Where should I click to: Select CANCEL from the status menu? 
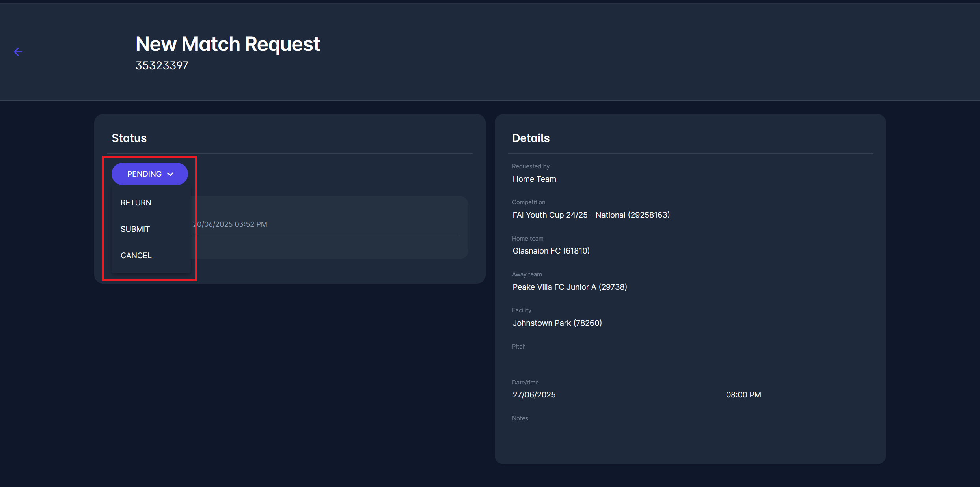pyautogui.click(x=136, y=256)
